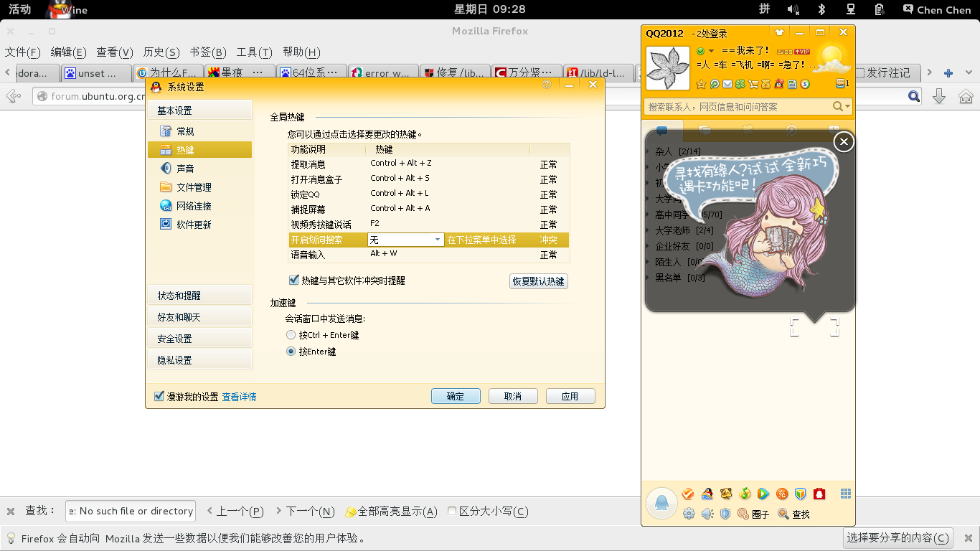980x551 pixels.
Task: Open 查看详情 link
Action: point(239,397)
